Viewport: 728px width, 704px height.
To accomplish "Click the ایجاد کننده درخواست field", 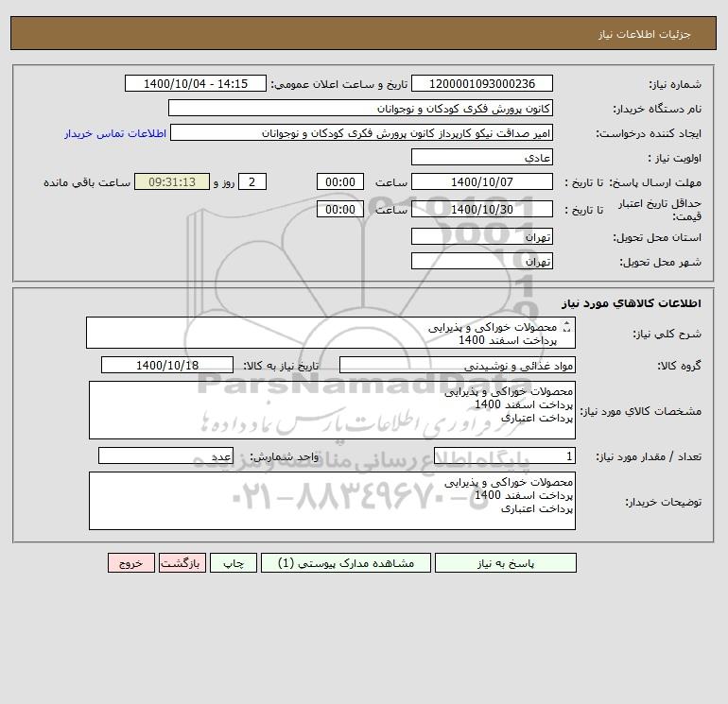I will (362, 132).
